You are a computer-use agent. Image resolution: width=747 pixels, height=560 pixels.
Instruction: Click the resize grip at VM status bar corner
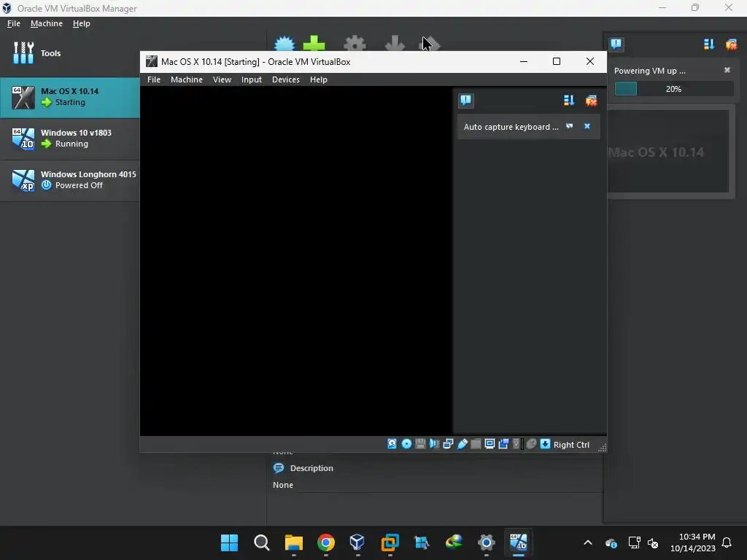tap(602, 447)
